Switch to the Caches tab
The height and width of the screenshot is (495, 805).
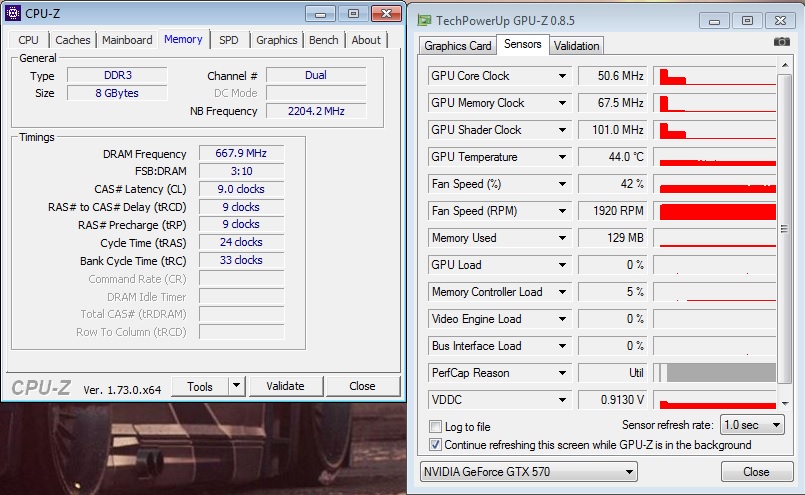tap(72, 40)
